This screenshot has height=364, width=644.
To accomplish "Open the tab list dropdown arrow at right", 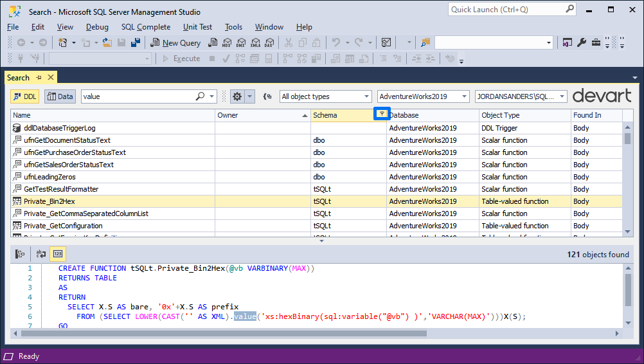I will point(635,78).
